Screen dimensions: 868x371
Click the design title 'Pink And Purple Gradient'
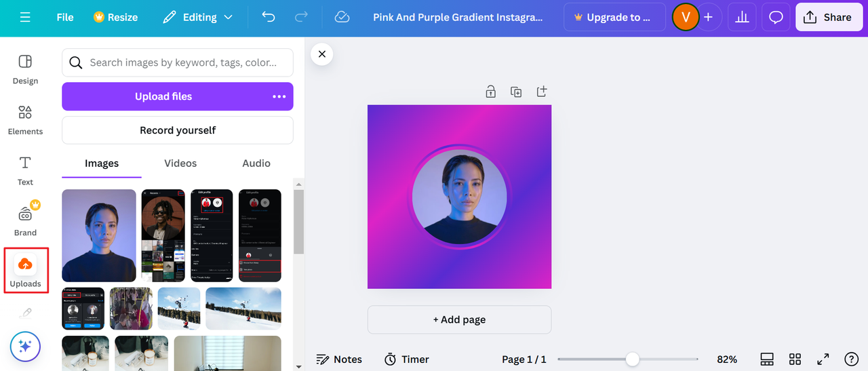pos(458,17)
